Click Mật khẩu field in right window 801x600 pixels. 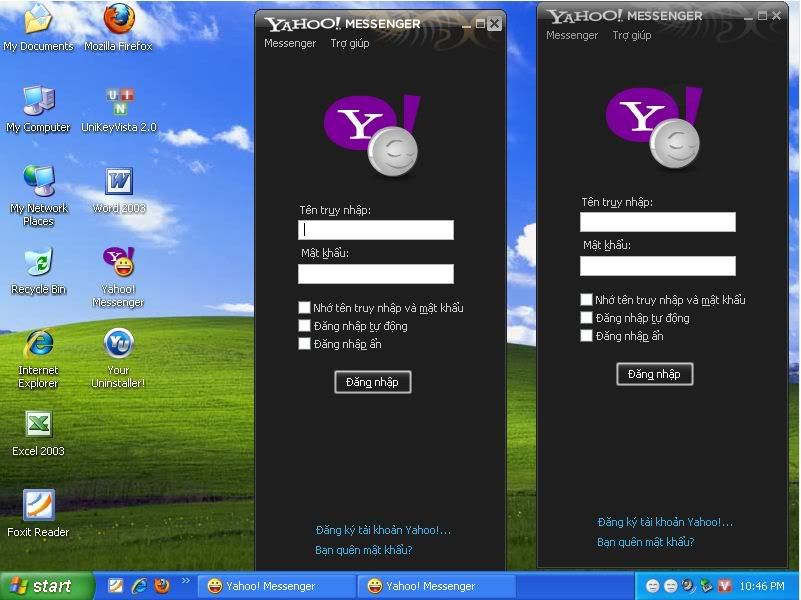(658, 266)
